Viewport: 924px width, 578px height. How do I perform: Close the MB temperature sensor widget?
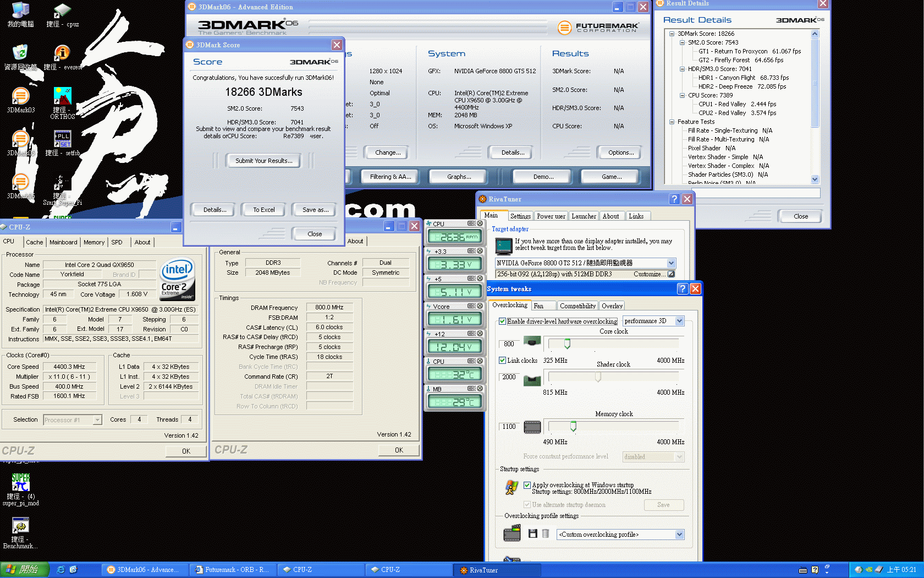480,389
